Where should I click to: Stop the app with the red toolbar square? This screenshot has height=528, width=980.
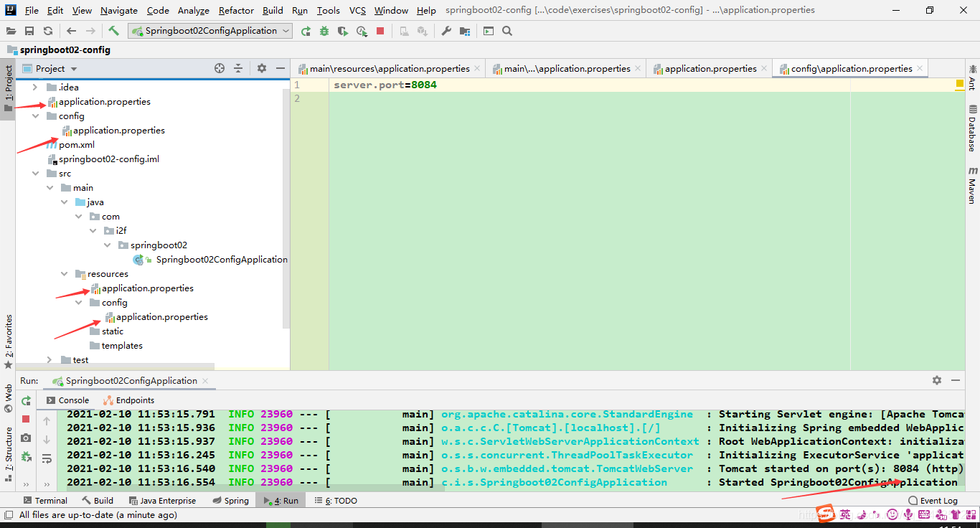coord(380,31)
